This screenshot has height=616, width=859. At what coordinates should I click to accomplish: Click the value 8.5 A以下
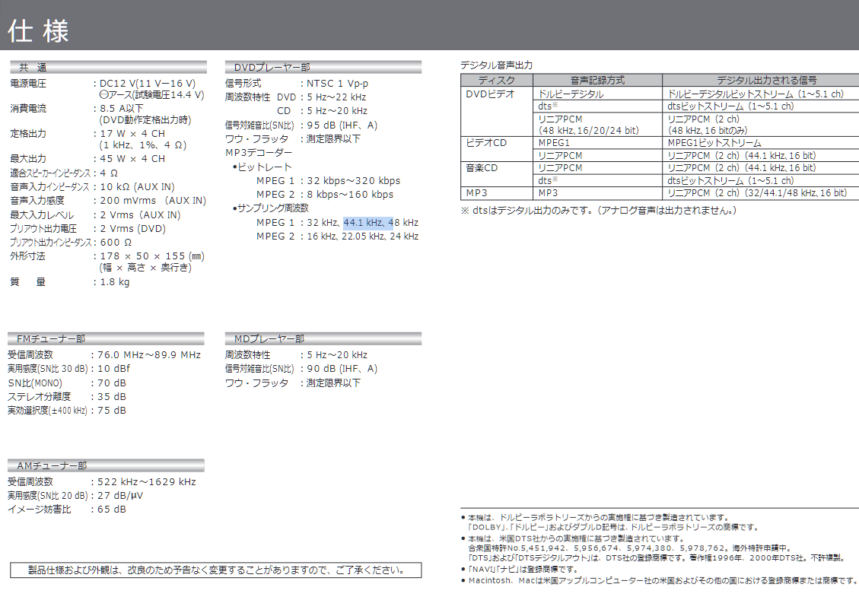point(121,109)
